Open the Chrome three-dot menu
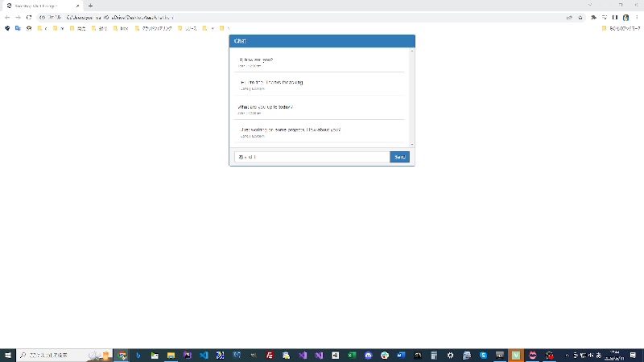644x362 pixels. (x=637, y=17)
